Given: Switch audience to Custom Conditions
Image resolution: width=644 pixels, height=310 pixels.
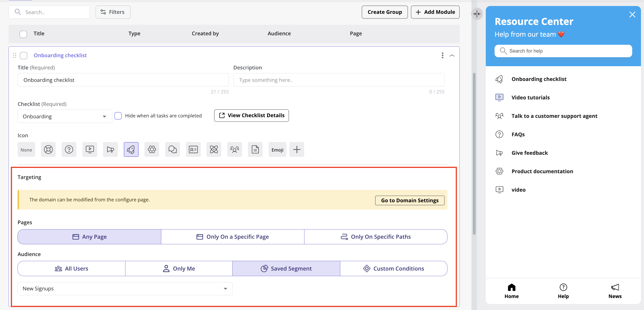Looking at the screenshot, I should tap(394, 268).
